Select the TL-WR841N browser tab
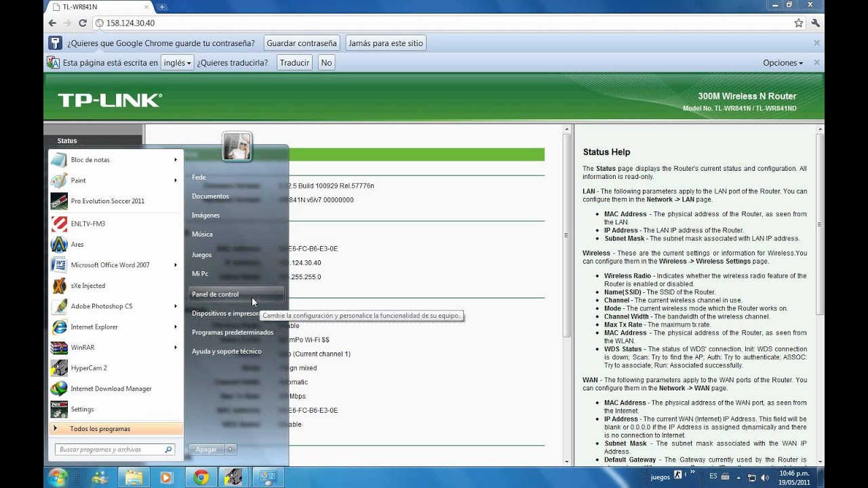This screenshot has height=488, width=868. click(x=98, y=7)
